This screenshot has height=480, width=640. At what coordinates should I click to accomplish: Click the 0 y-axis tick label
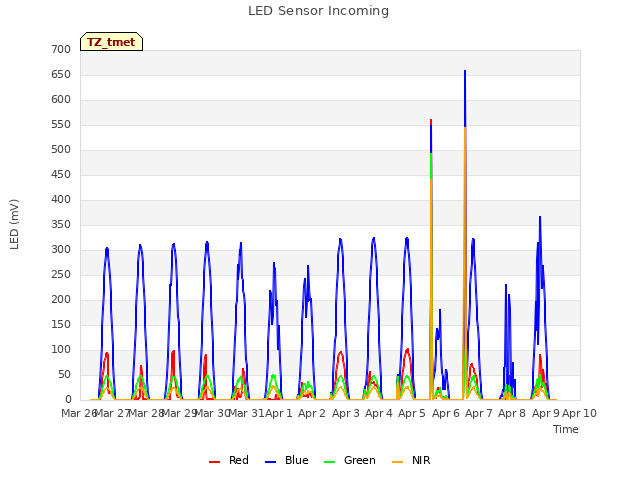coord(68,400)
